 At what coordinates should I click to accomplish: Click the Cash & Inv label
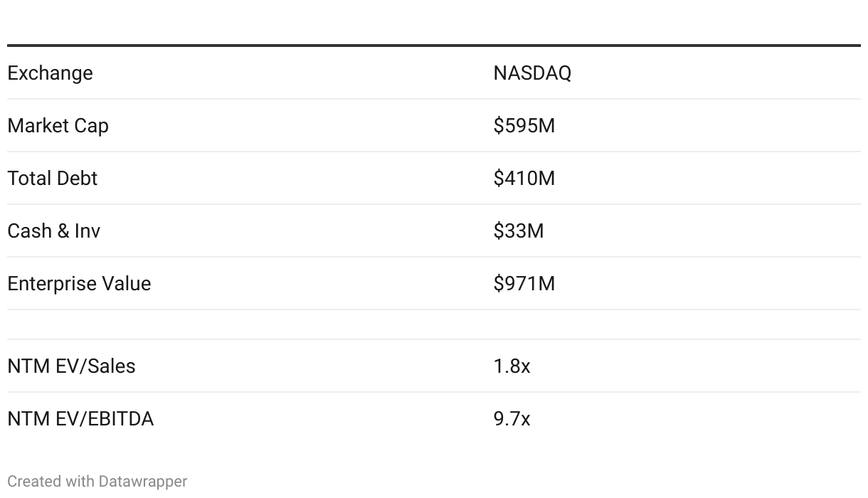pos(53,231)
